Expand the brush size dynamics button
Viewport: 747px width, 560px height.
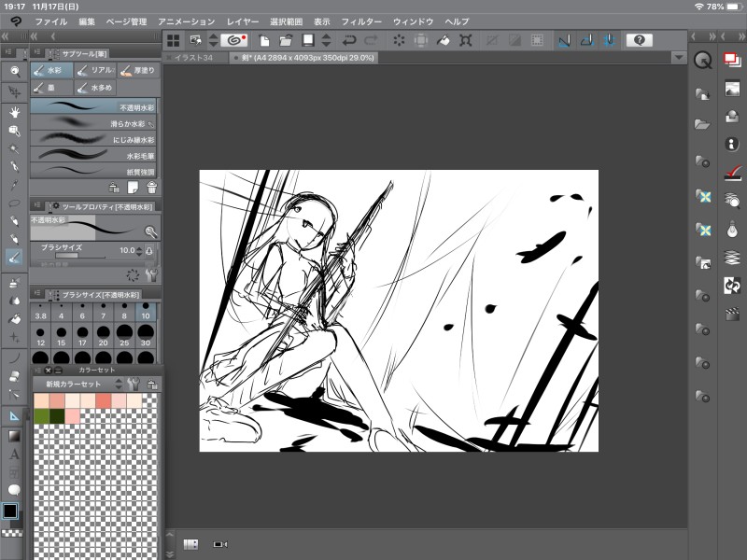(149, 250)
